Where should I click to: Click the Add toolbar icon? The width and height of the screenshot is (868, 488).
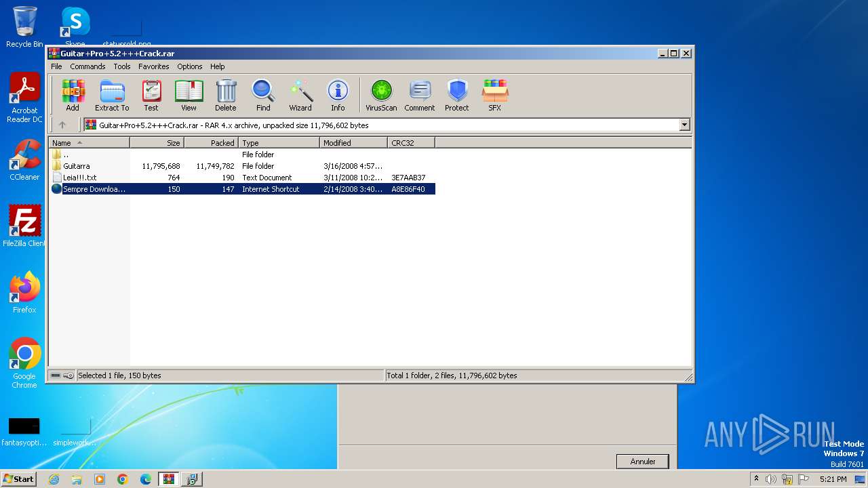tap(73, 95)
